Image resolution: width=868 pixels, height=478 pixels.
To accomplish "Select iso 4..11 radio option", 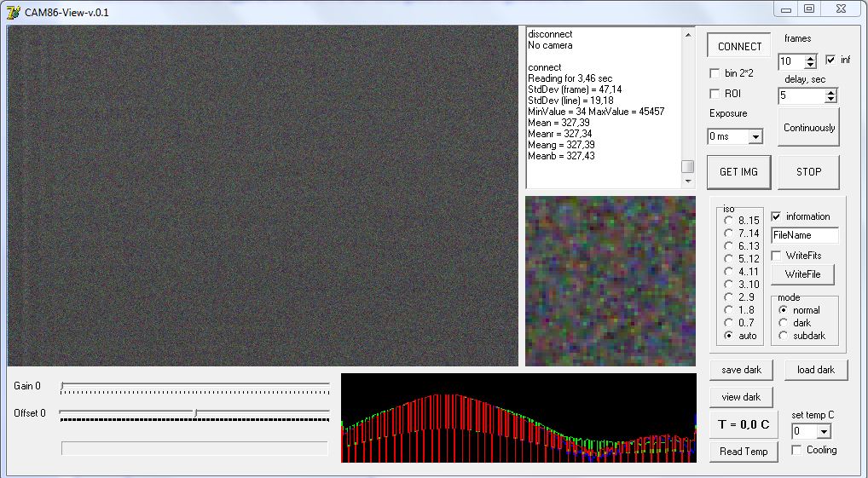I will (728, 272).
